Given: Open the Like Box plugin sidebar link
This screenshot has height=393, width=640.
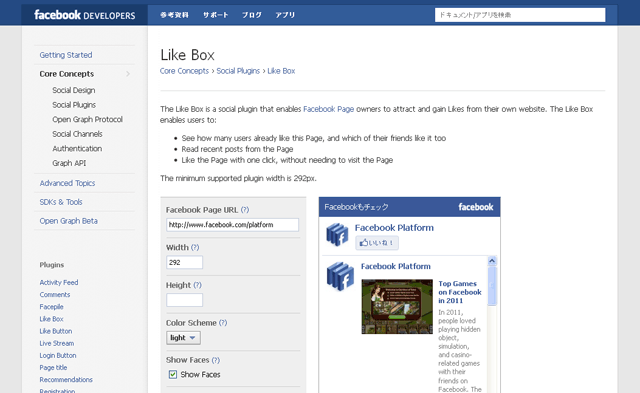Looking at the screenshot, I should point(51,319).
